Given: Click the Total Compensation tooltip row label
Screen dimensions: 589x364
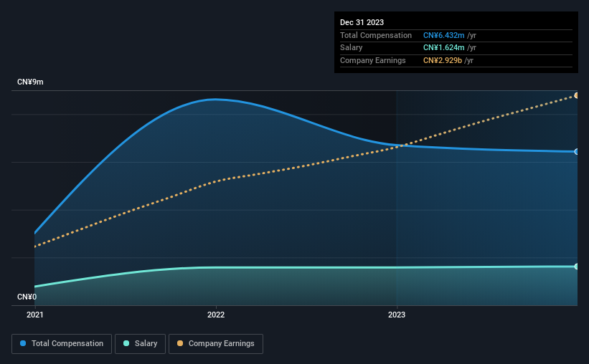Looking at the screenshot, I should click(x=376, y=35).
